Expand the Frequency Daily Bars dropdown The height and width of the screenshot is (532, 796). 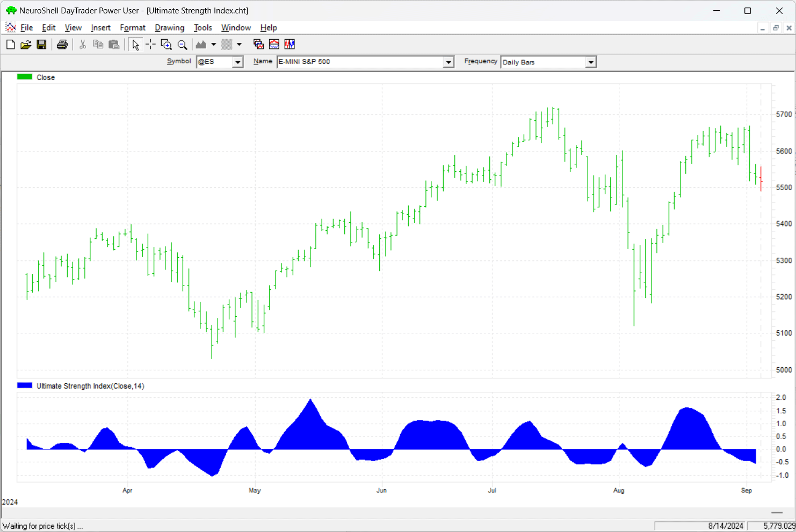[x=591, y=62]
